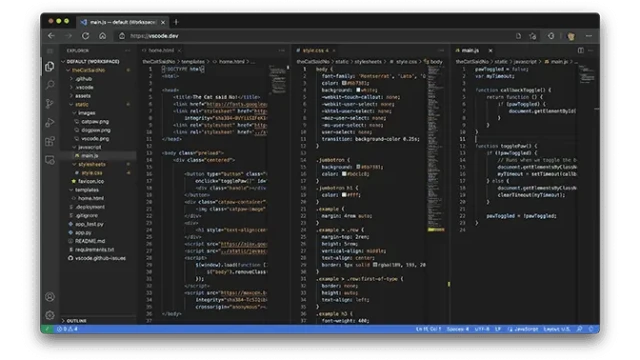
Task: Click the Spaces: 4 indentation setting
Action: pos(458,329)
